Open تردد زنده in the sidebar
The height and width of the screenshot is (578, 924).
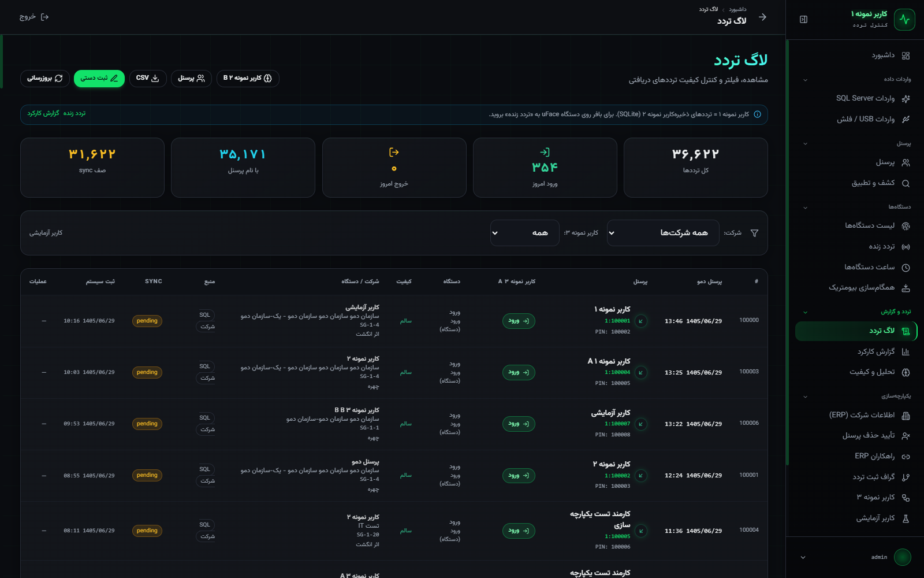[x=856, y=247]
